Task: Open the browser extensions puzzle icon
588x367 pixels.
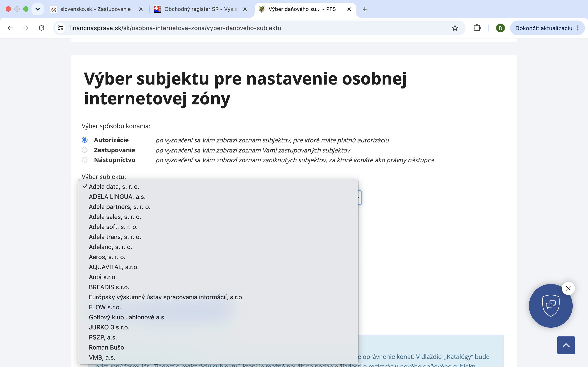Action: [477, 28]
